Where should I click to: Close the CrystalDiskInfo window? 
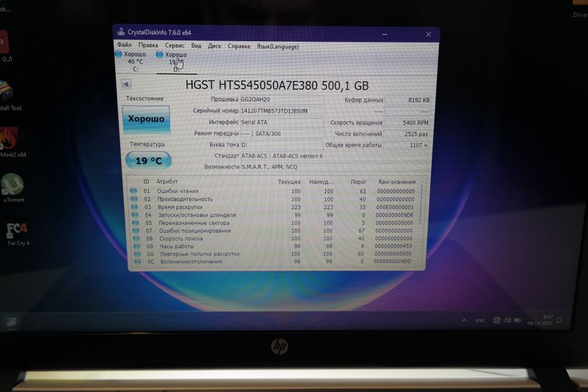(428, 35)
